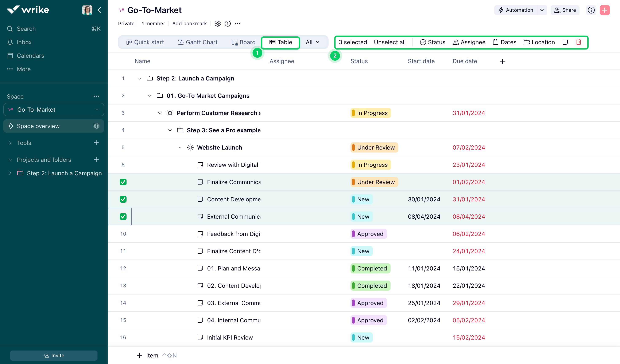Click the Inbox bell in sidebar
Screen dimensions: 620x364
10,42
